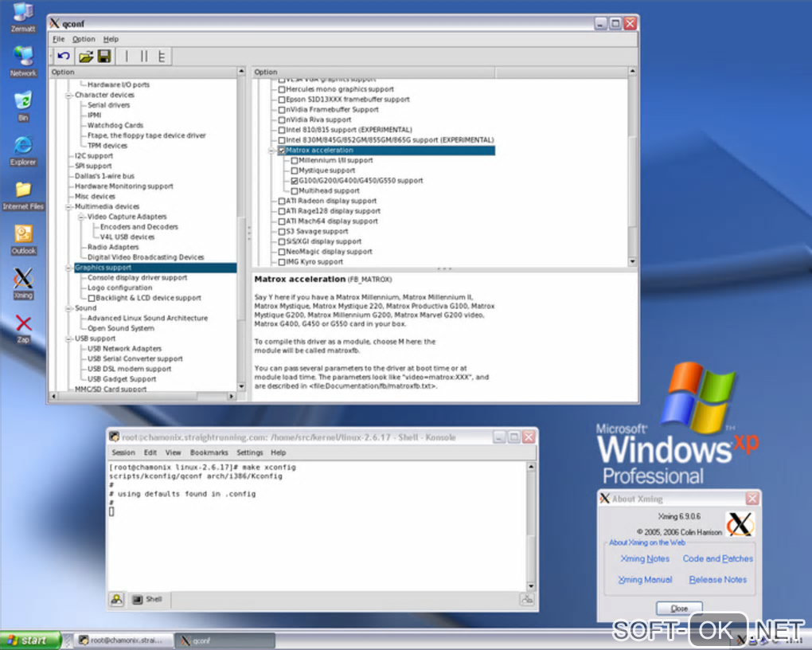This screenshot has width=812, height=650.
Task: Collapse the USB support tree node
Action: [68, 339]
